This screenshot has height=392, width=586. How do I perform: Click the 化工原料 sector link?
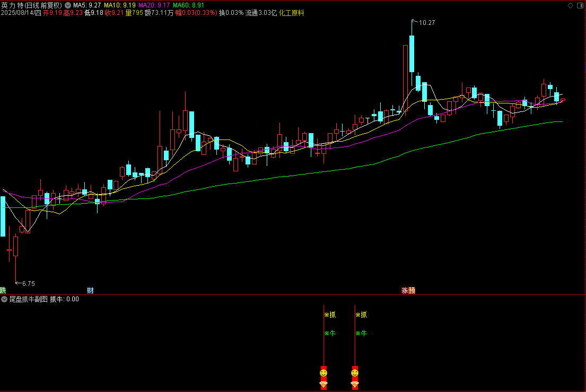click(x=292, y=13)
